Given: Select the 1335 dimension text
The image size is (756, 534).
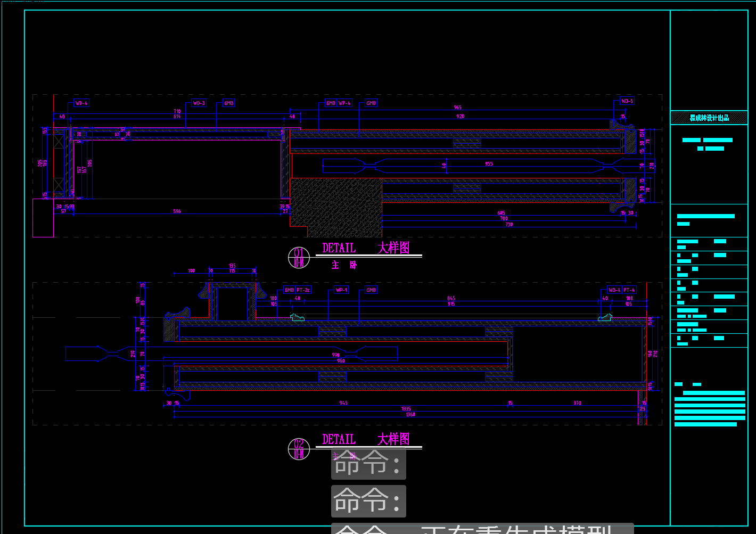Looking at the screenshot, I should (406, 409).
